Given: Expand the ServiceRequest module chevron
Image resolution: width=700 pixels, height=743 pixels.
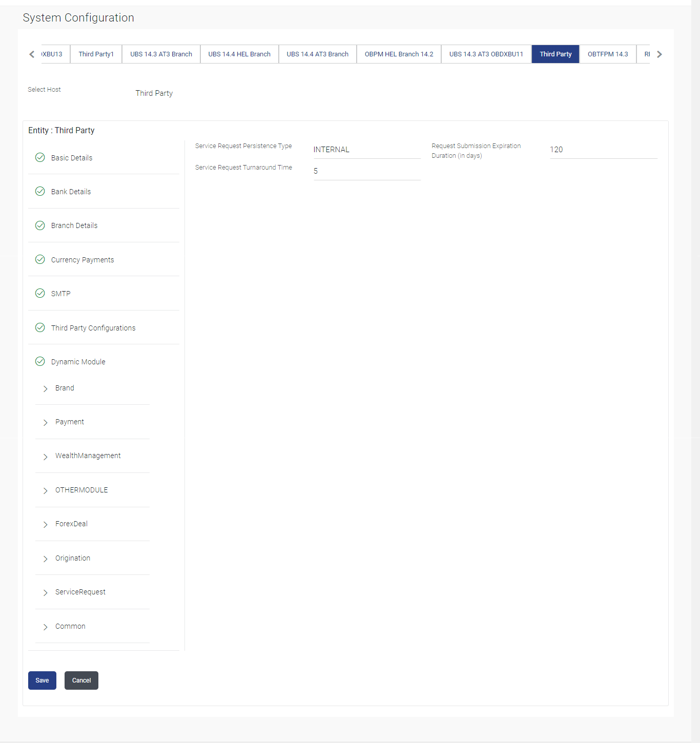Looking at the screenshot, I should tap(45, 592).
